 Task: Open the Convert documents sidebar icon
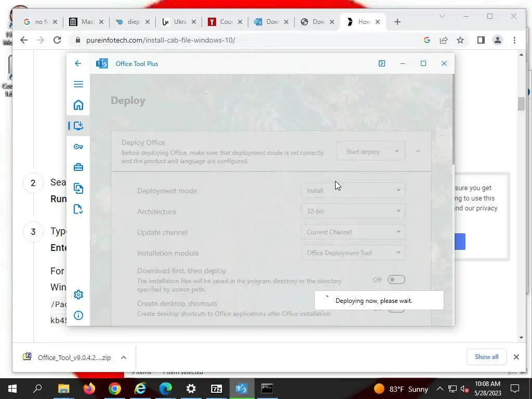pos(78,188)
